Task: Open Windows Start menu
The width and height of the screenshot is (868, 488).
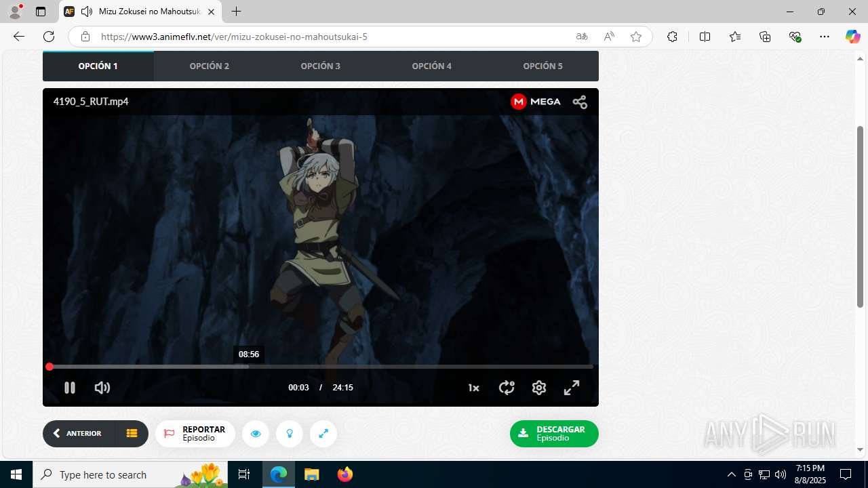Action: click(x=16, y=474)
